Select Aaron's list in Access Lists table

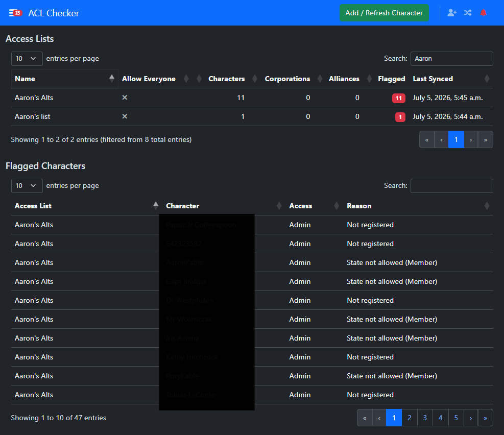click(33, 116)
